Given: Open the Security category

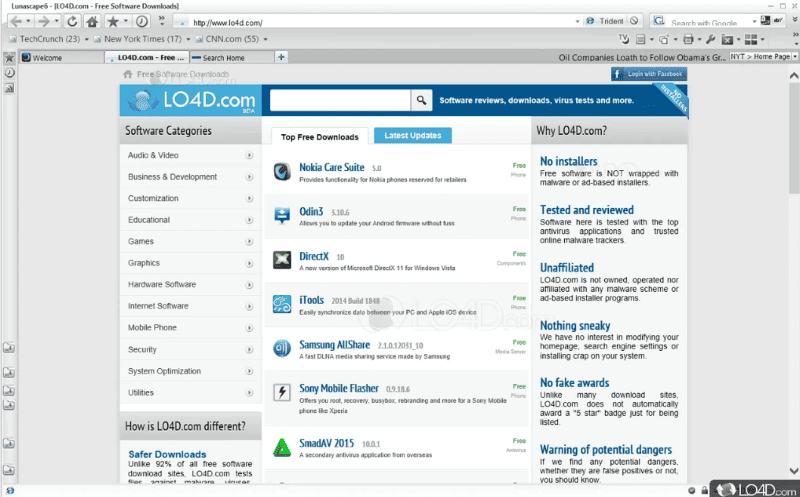Looking at the screenshot, I should coord(190,350).
